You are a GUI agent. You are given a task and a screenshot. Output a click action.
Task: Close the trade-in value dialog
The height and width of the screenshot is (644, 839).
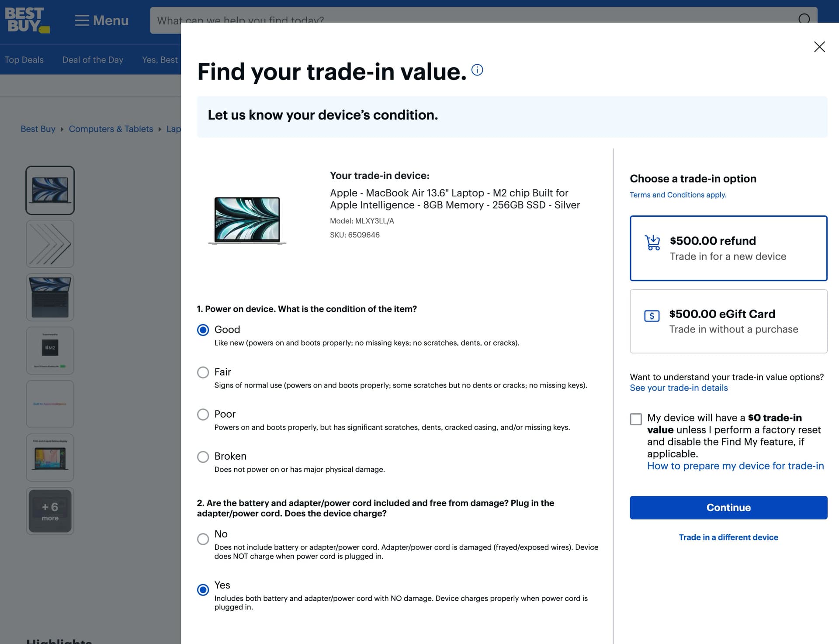pos(819,47)
